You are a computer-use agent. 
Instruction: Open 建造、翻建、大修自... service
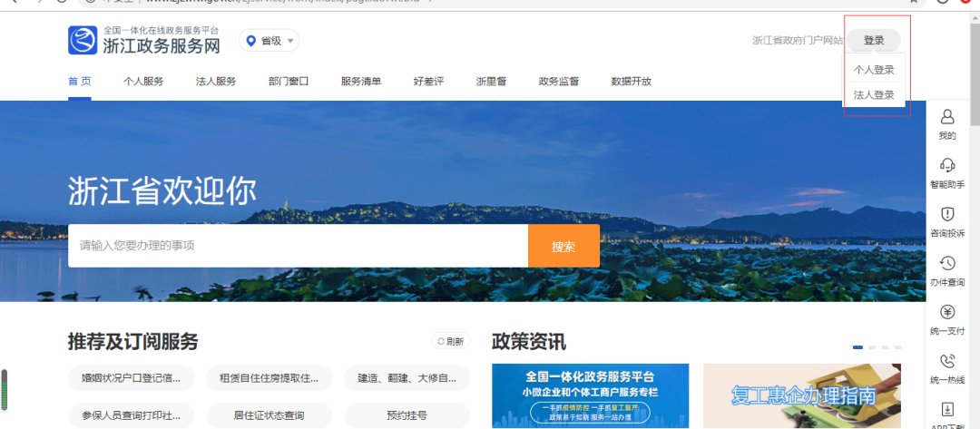(x=407, y=378)
